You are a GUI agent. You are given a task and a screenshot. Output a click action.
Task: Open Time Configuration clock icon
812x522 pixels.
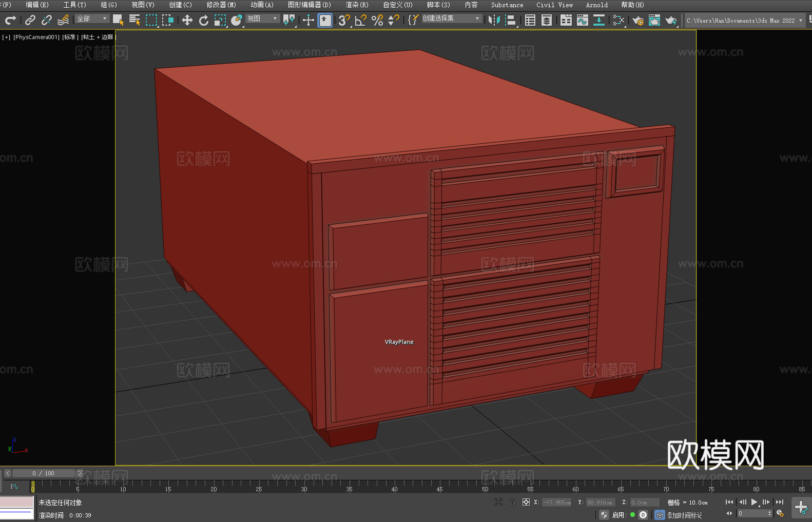[x=780, y=513]
